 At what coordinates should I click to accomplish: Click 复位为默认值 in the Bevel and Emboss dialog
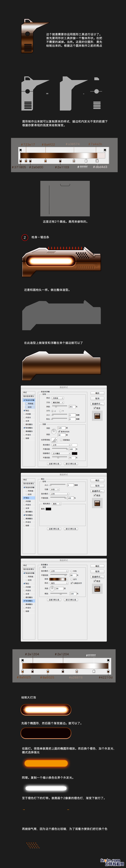click(71, 464)
